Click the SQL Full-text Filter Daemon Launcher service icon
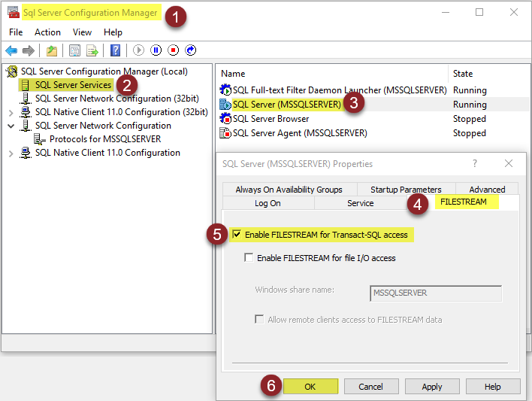532x401 pixels. tap(225, 90)
